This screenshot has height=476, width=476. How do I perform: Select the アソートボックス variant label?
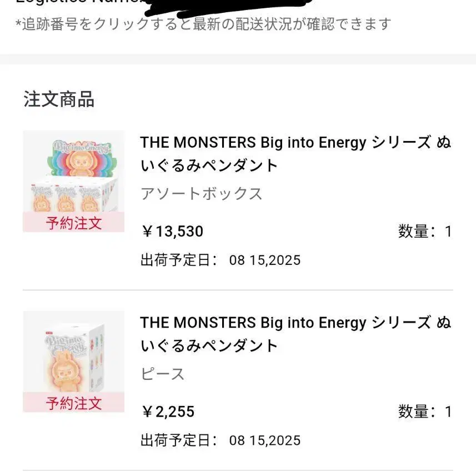(201, 193)
